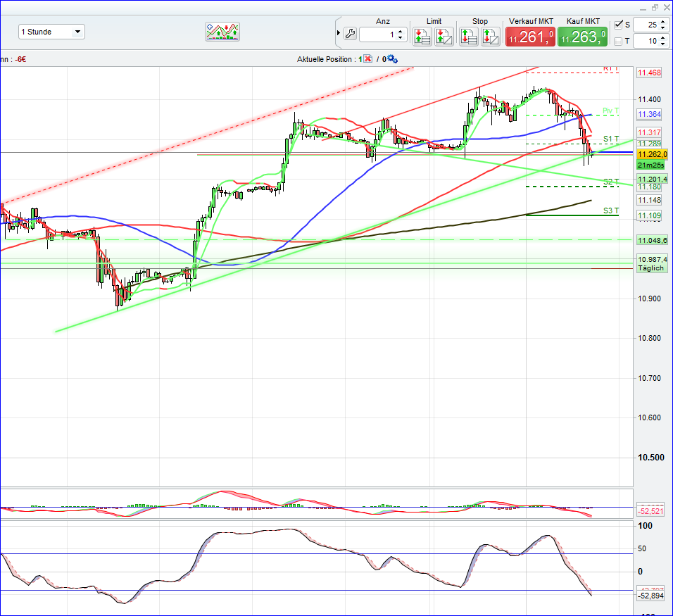Select the wrench settings icon near Anz field
This screenshot has width=673, height=616.
point(348,32)
